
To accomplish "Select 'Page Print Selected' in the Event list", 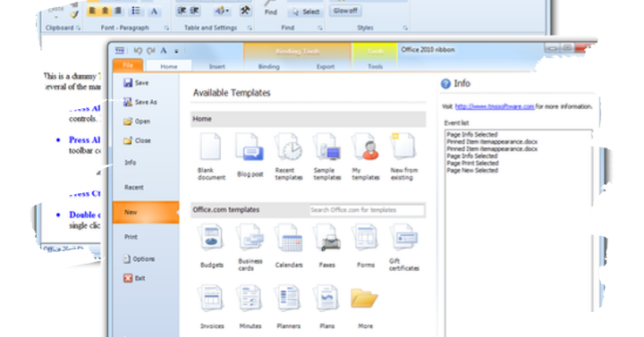I will point(472,163).
